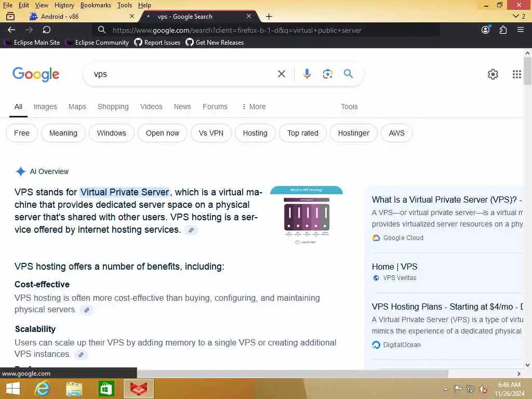Click source link icon after Scalability text
Screen dimensions: 532x399
[81, 354]
